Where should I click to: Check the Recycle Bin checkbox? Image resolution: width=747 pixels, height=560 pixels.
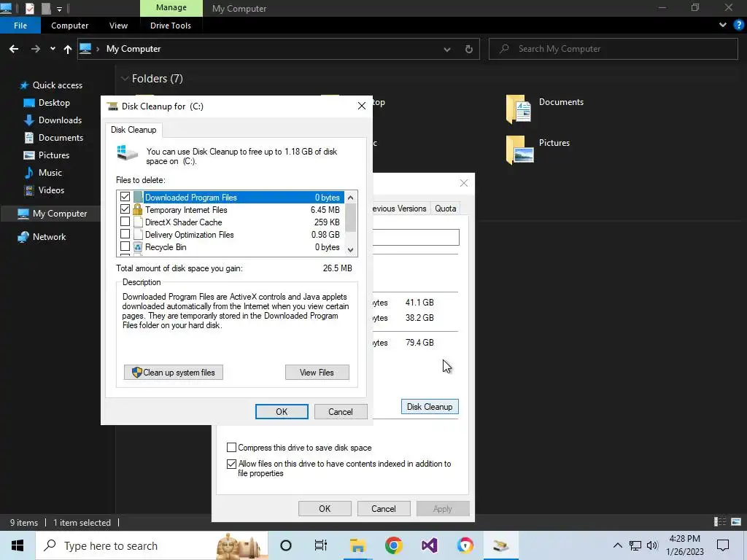point(125,246)
